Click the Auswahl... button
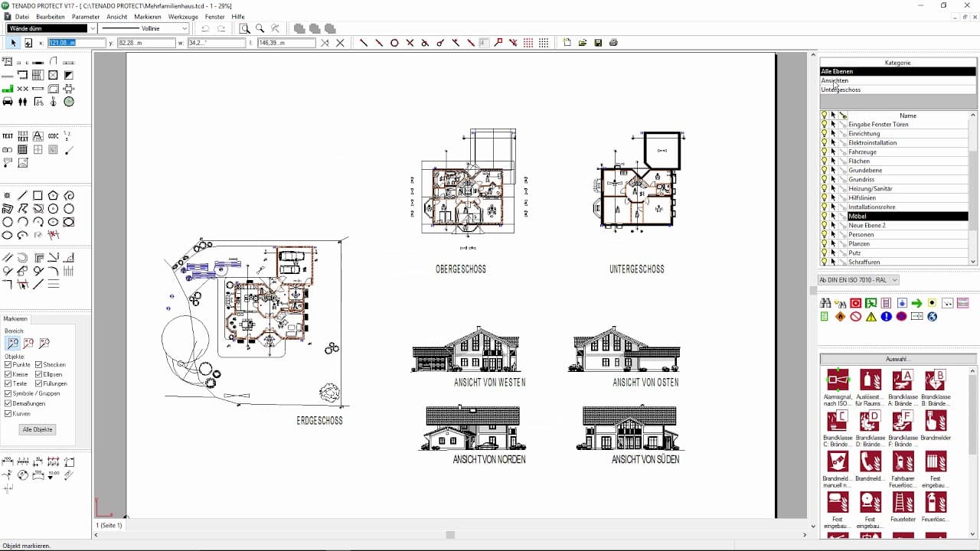The image size is (980, 551). click(897, 359)
